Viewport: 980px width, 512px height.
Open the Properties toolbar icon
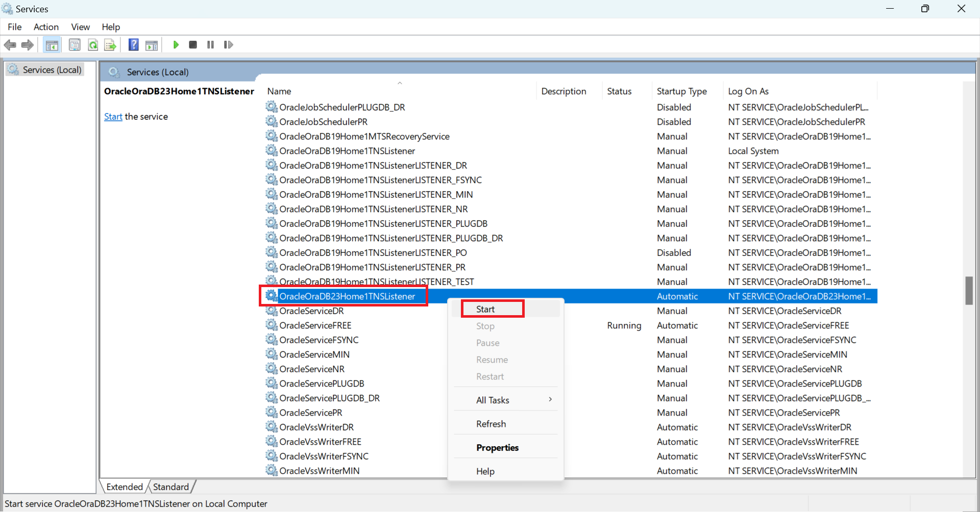(75, 45)
